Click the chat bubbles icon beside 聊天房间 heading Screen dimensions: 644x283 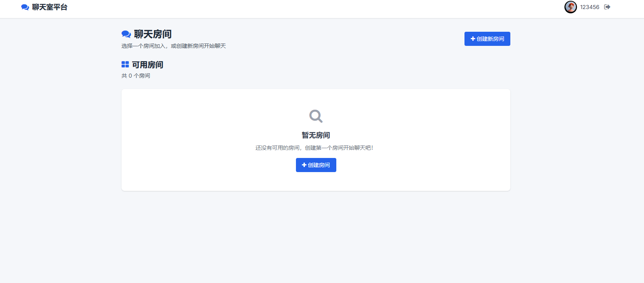pyautogui.click(x=126, y=34)
